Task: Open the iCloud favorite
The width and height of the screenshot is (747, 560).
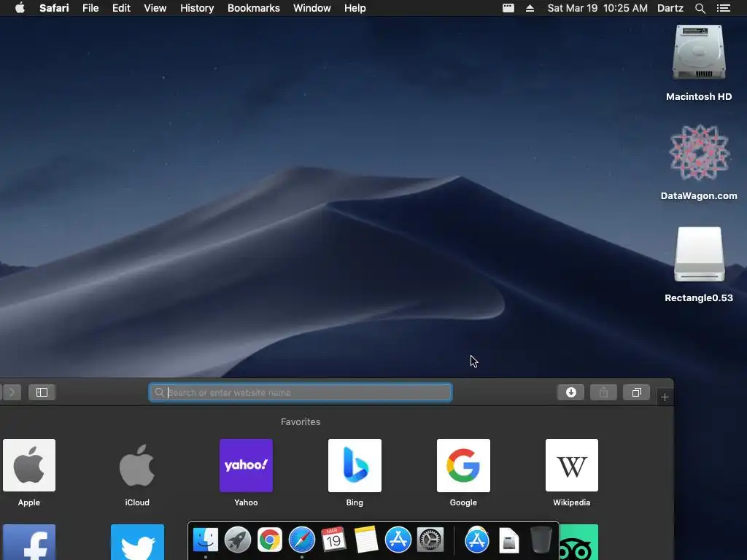Action: [137, 465]
